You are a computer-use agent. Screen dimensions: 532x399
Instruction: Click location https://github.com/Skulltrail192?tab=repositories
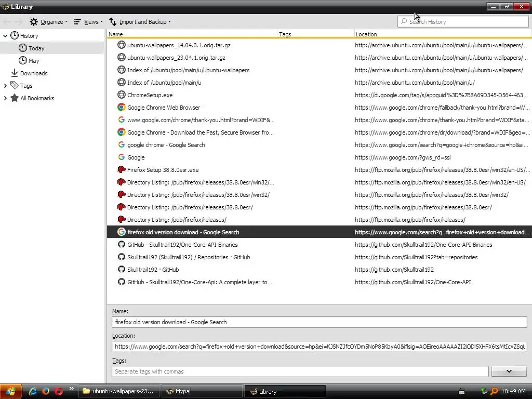[416, 257]
